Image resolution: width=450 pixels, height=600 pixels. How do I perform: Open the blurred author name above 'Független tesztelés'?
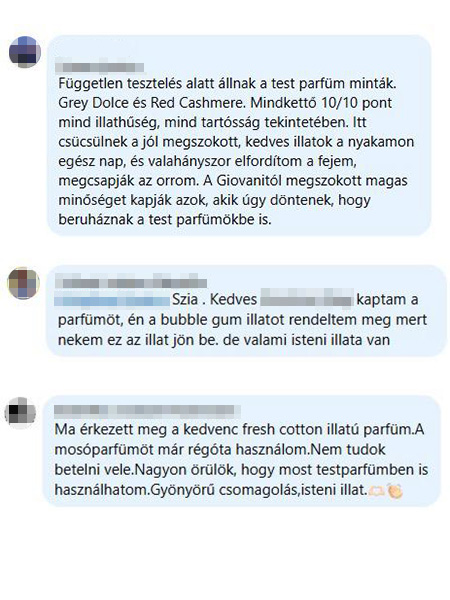coord(99,68)
